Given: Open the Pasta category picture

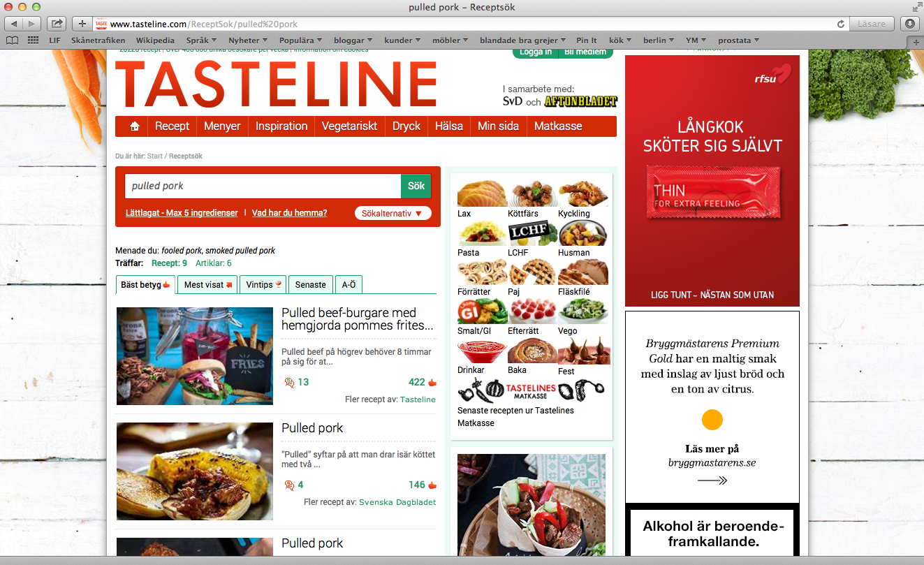Looking at the screenshot, I should (483, 233).
